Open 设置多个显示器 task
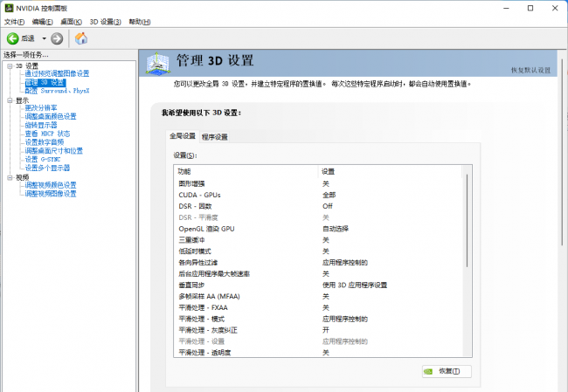568x392 pixels. click(x=47, y=168)
